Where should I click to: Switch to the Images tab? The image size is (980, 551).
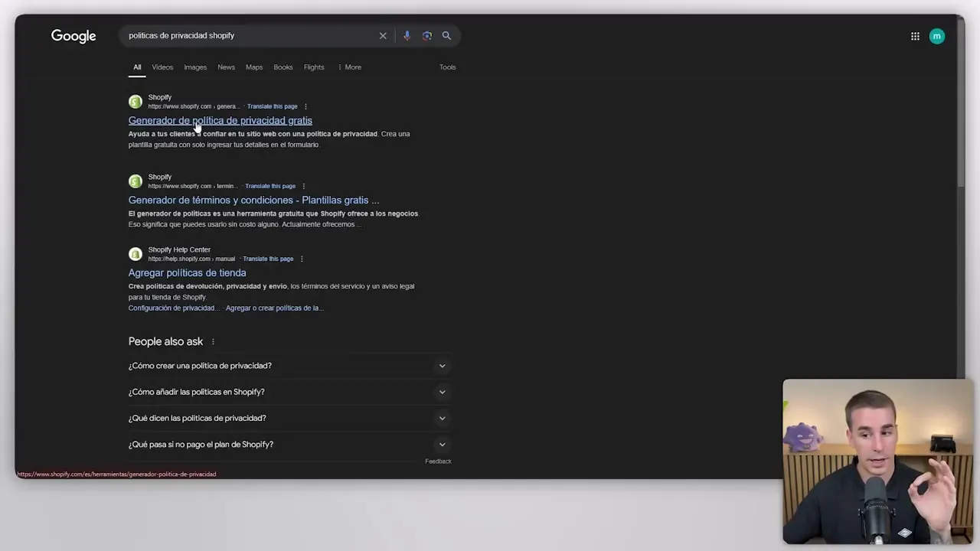pyautogui.click(x=195, y=67)
